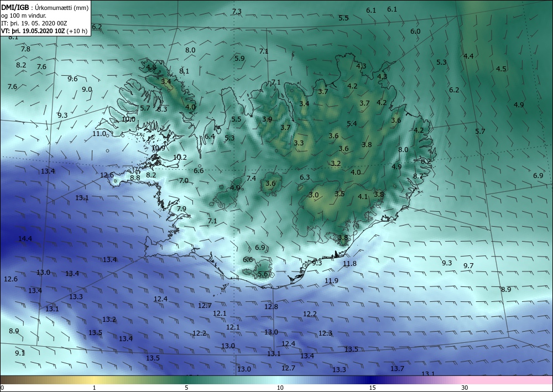Viewport: 553px width, 392px height.
Task: Click the value '4.8' on the map
Action: (151, 67)
